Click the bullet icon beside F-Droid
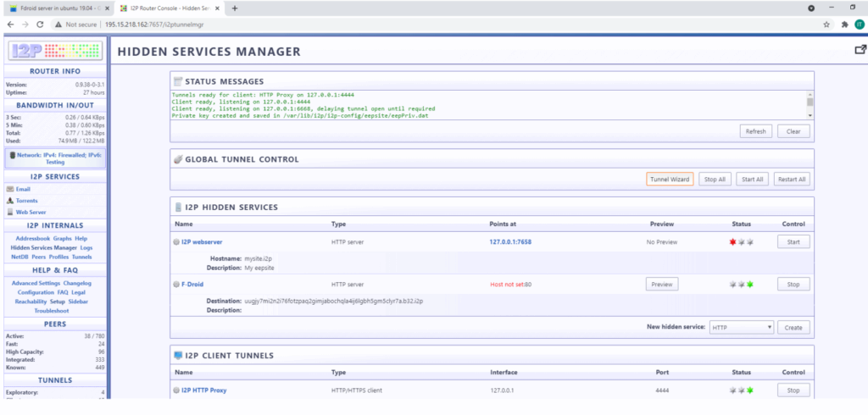868x415 pixels. (x=176, y=285)
